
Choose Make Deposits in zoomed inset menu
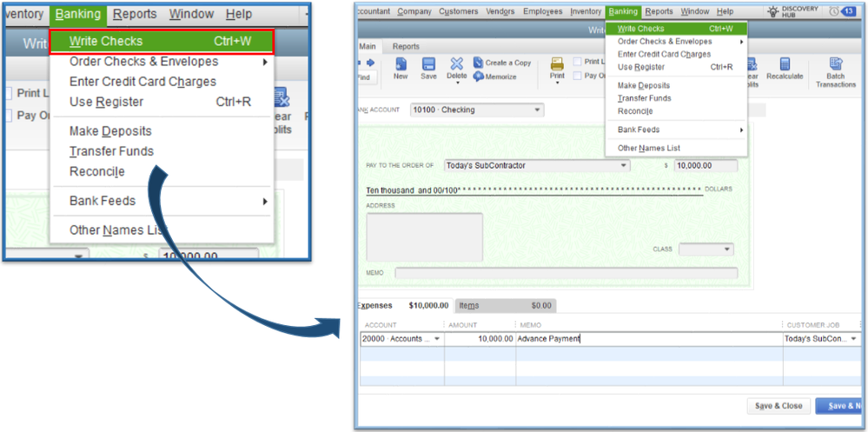[x=110, y=131]
